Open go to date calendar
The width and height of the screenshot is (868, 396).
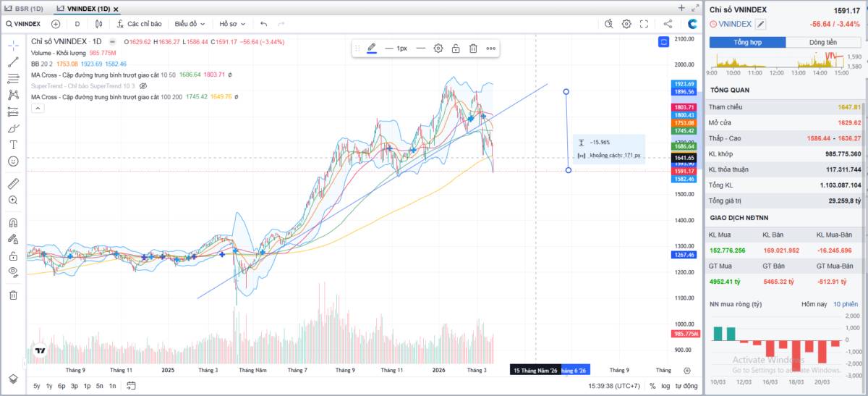[x=131, y=386]
